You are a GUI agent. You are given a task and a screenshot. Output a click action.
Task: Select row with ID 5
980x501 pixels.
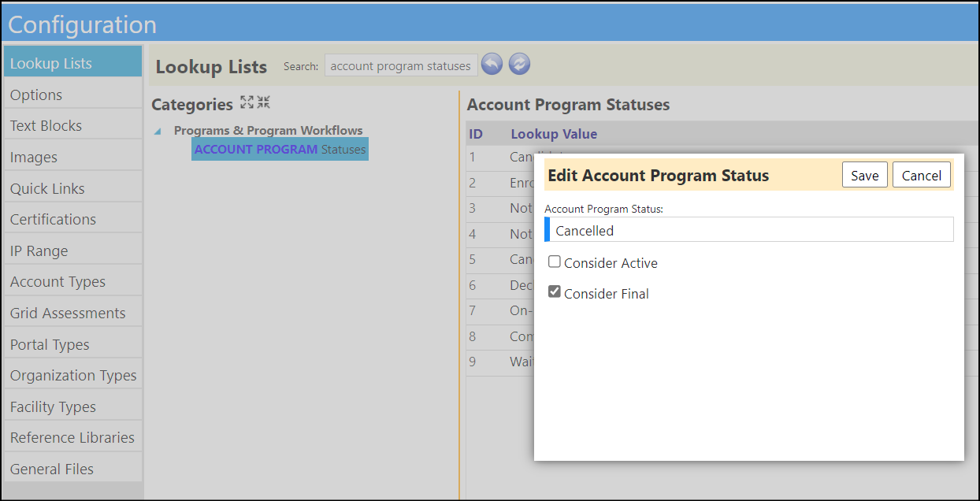tap(499, 259)
